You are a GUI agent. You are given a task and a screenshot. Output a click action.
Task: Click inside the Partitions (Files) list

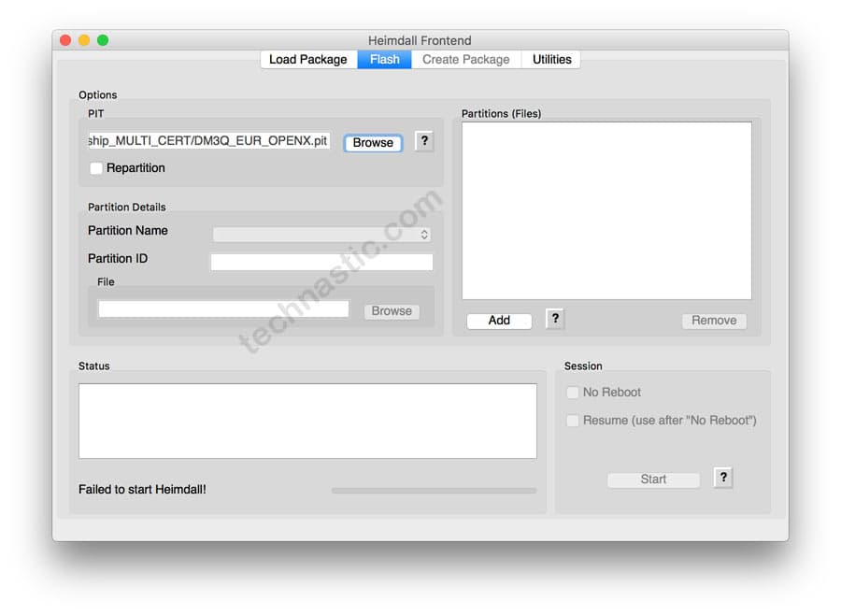[606, 210]
